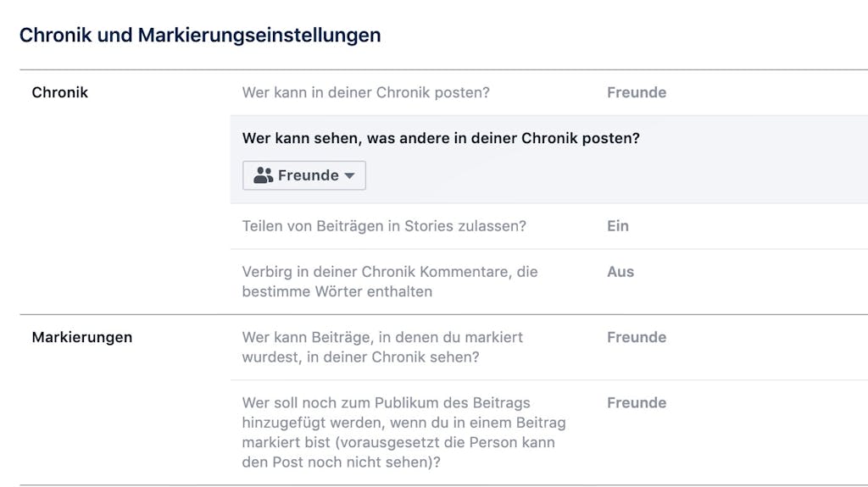This screenshot has width=868, height=487.
Task: Click Freunde value for added post audience
Action: pos(637,402)
